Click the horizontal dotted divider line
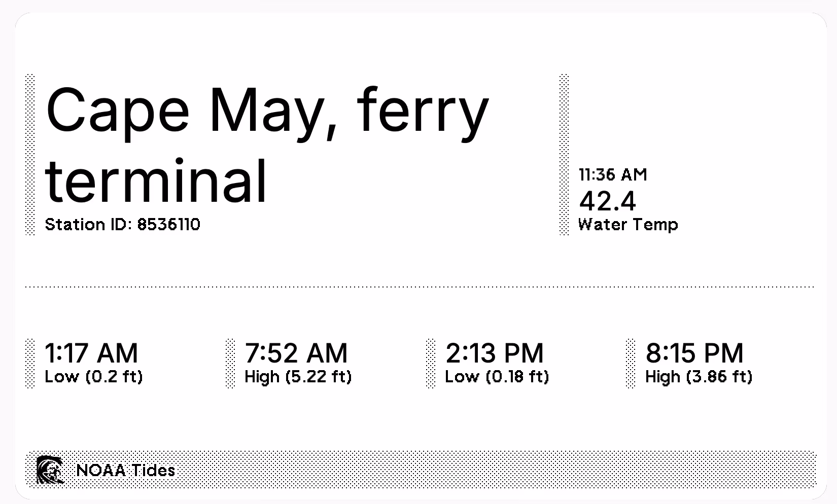 (x=420, y=287)
